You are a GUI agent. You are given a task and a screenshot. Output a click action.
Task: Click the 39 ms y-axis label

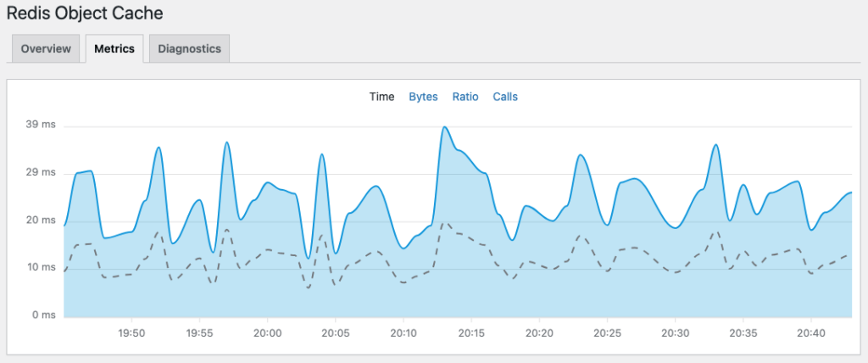(41, 125)
